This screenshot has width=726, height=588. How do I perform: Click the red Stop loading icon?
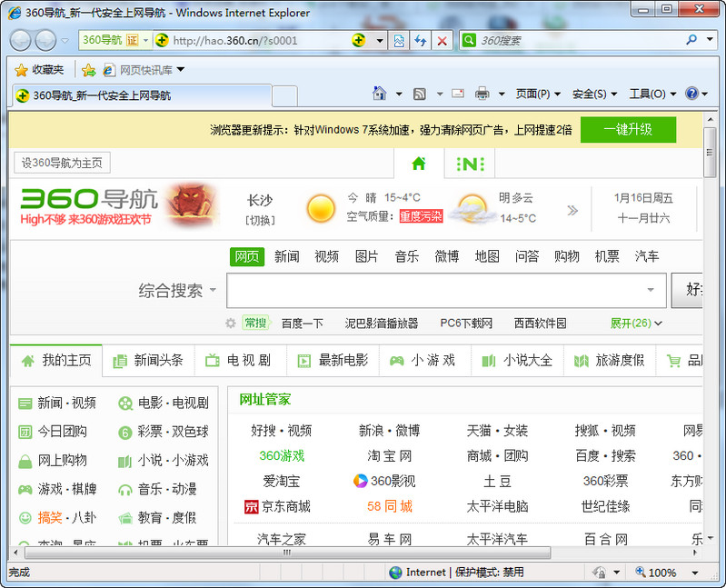(442, 41)
